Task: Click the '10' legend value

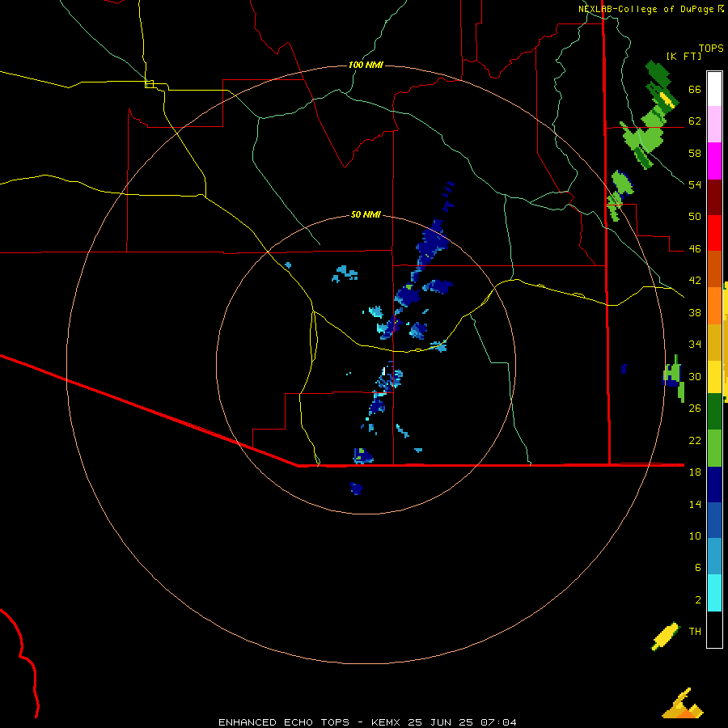Action: click(x=695, y=535)
